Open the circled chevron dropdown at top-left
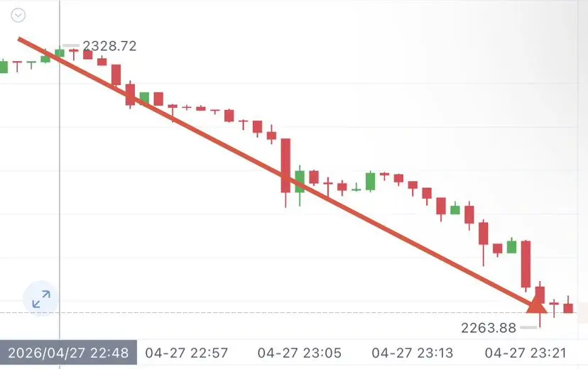588x369 pixels. (18, 16)
